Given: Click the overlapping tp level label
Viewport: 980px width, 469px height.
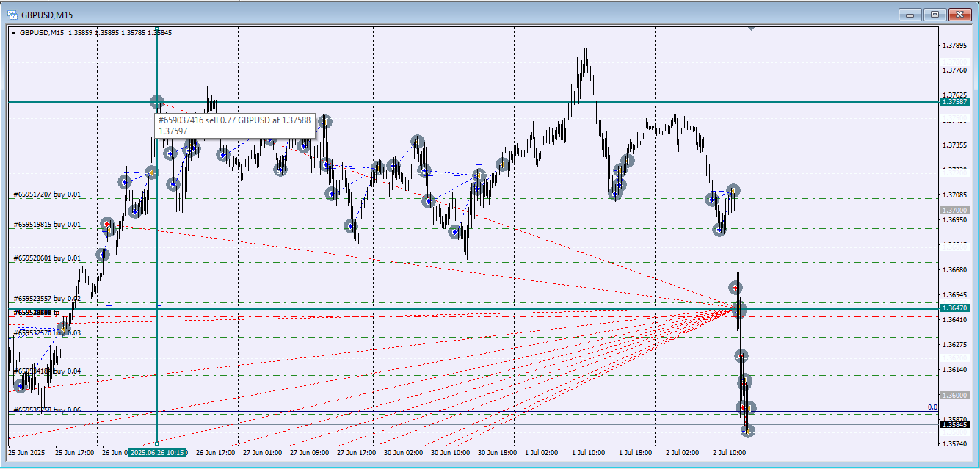Looking at the screenshot, I should pos(36,313).
